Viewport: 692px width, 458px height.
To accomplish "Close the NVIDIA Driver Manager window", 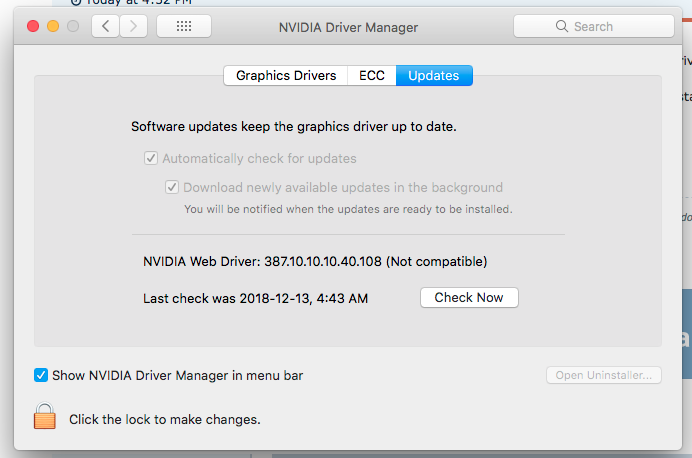I will coord(32,26).
